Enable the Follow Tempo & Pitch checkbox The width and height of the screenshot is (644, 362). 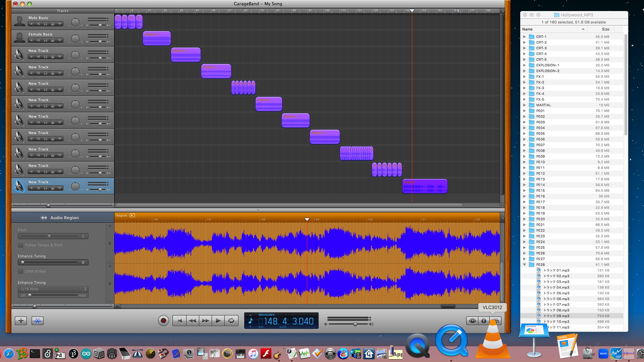point(21,245)
